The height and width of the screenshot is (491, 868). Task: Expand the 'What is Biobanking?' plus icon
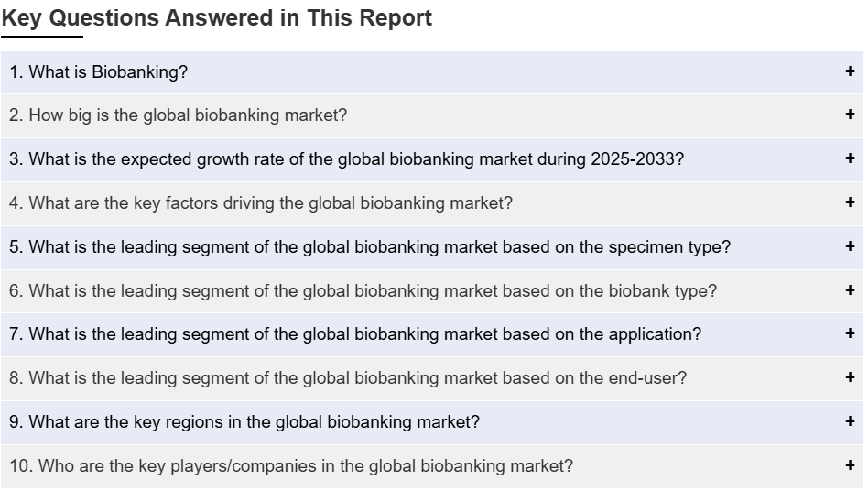[850, 71]
